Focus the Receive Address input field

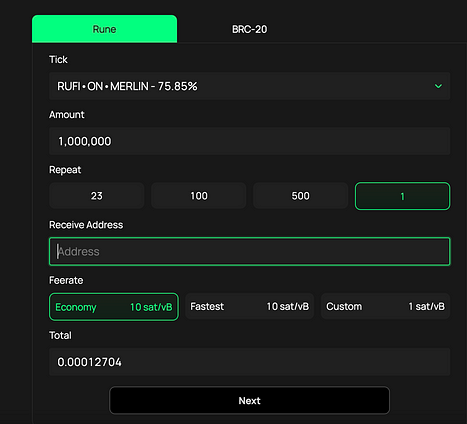[249, 251]
